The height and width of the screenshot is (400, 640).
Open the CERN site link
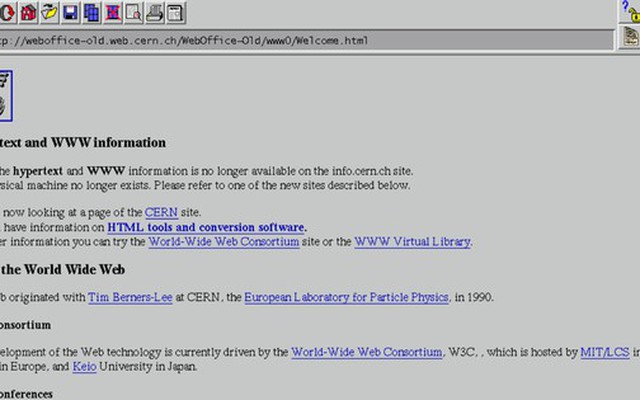[x=161, y=212]
